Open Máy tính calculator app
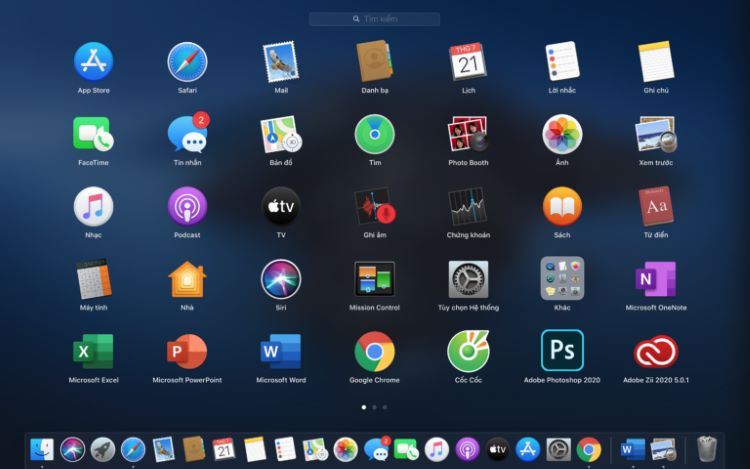 click(x=93, y=279)
